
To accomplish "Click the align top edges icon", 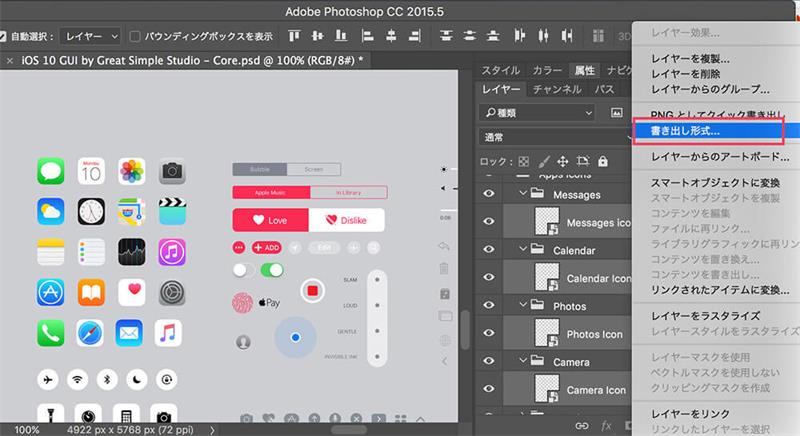I will click(295, 36).
